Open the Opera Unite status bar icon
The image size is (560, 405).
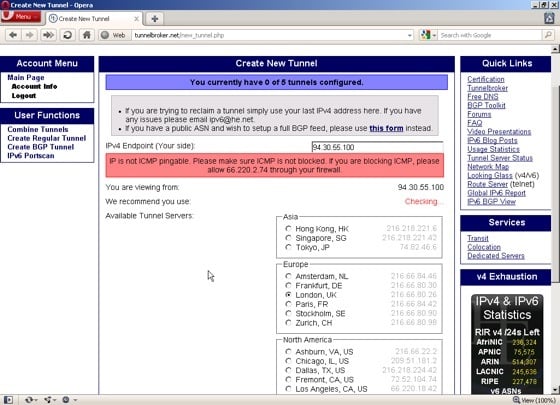(48, 400)
